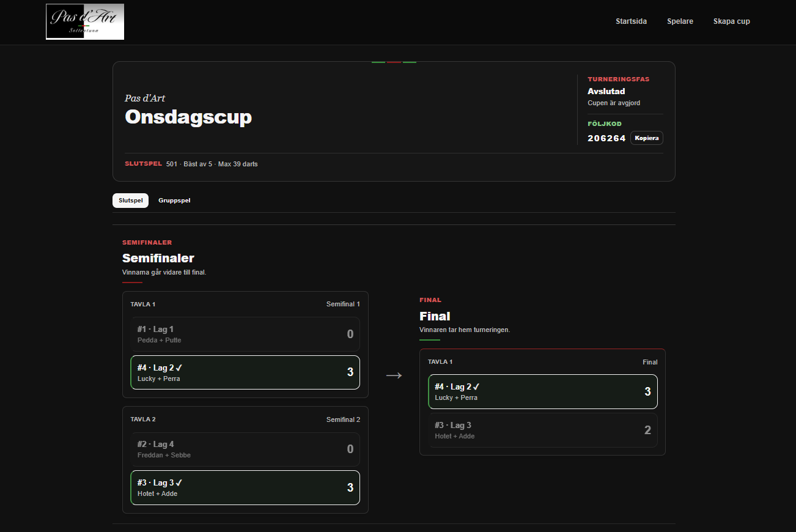Viewport: 796px width, 532px height.
Task: Select Lag 3 row in the Final card
Action: tap(543, 430)
